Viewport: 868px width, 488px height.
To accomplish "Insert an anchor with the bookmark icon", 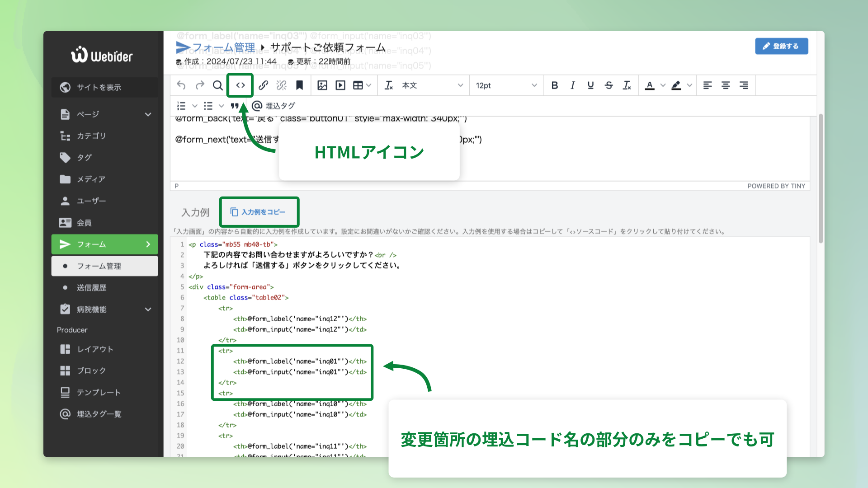I will pos(299,85).
